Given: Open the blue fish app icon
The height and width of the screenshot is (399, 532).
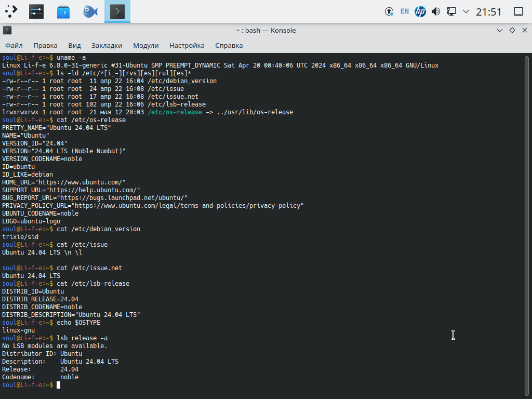Looking at the screenshot, I should click(x=90, y=11).
